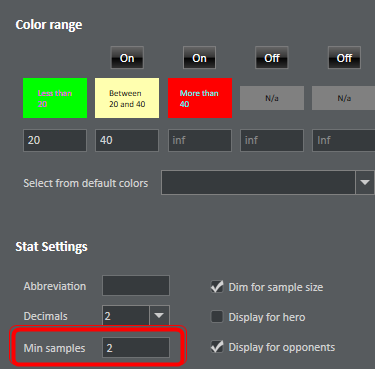Click the range field containing 40
The image size is (375, 369).
[127, 140]
